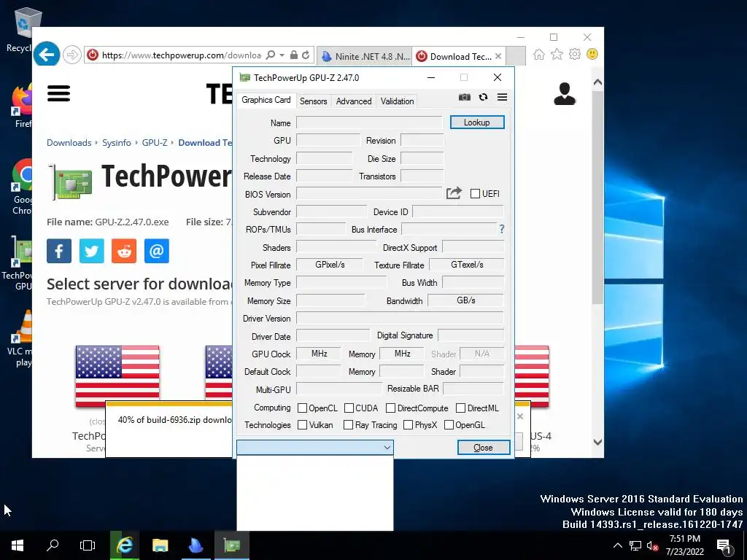Click the page scrollbar down arrow
The height and width of the screenshot is (560, 747).
(x=597, y=442)
